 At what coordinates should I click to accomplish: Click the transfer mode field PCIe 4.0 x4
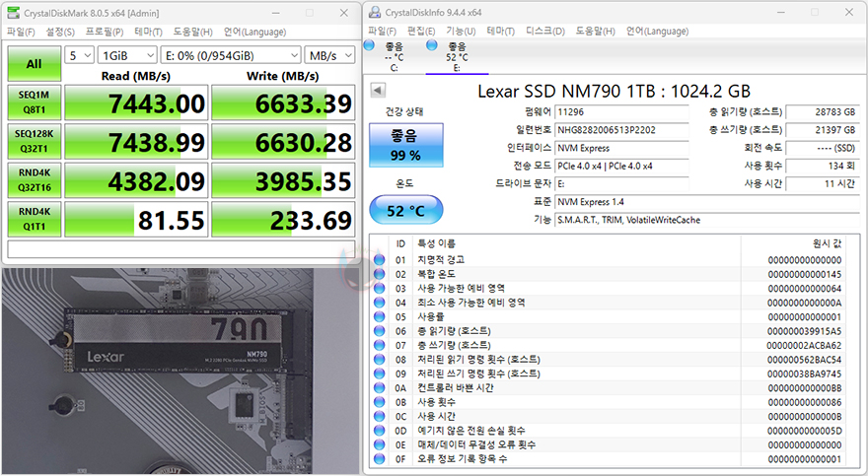tap(621, 166)
